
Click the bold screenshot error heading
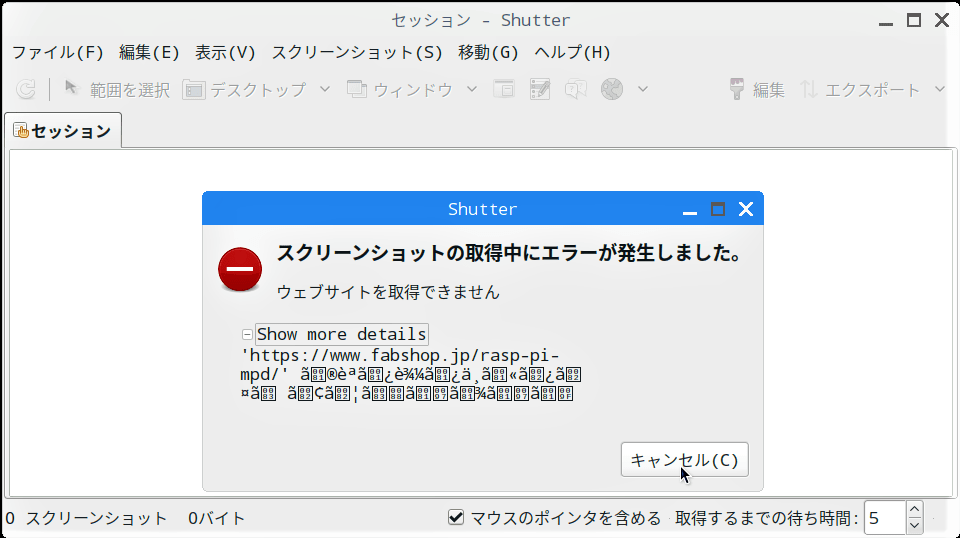pyautogui.click(x=509, y=253)
